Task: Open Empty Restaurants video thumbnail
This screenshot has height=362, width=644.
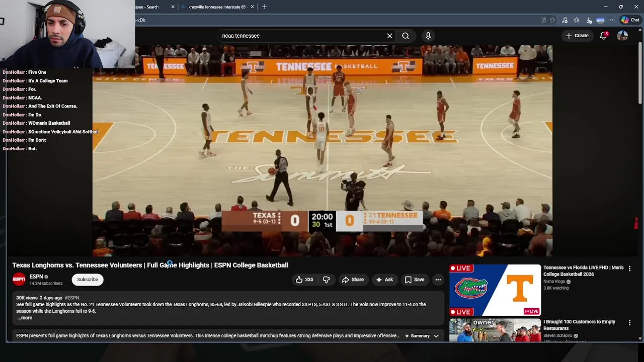Action: [x=495, y=330]
